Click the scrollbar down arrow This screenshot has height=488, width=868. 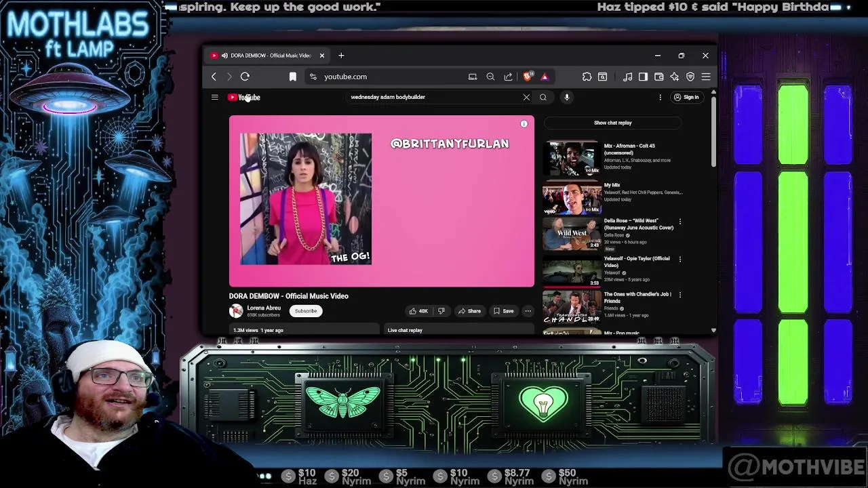tap(713, 331)
